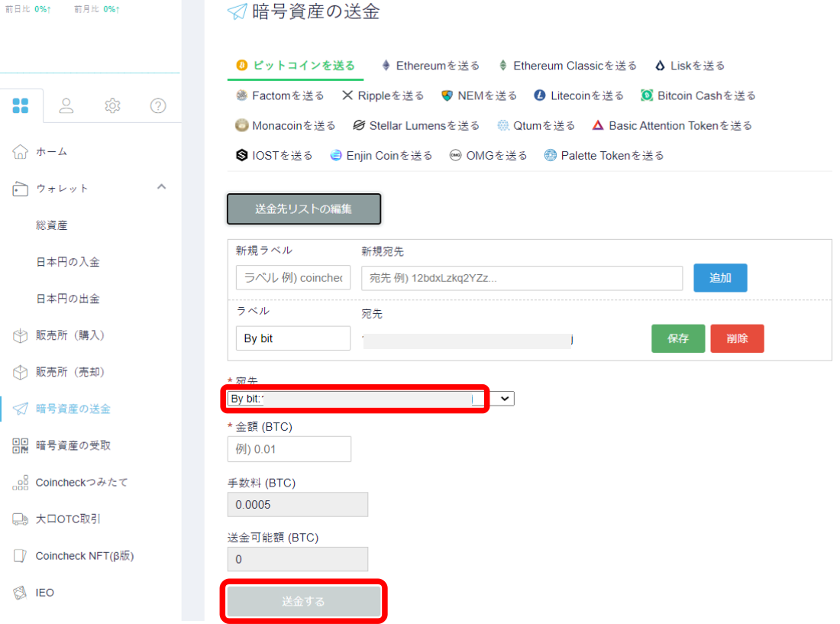Switch to Enjin Coinを送る tab
The width and height of the screenshot is (840, 624).
click(x=381, y=155)
